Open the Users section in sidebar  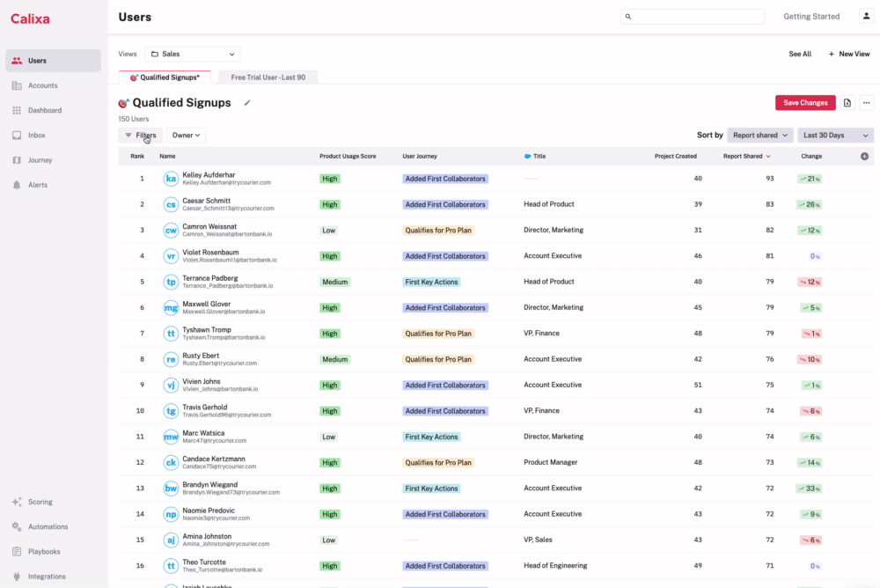54,61
